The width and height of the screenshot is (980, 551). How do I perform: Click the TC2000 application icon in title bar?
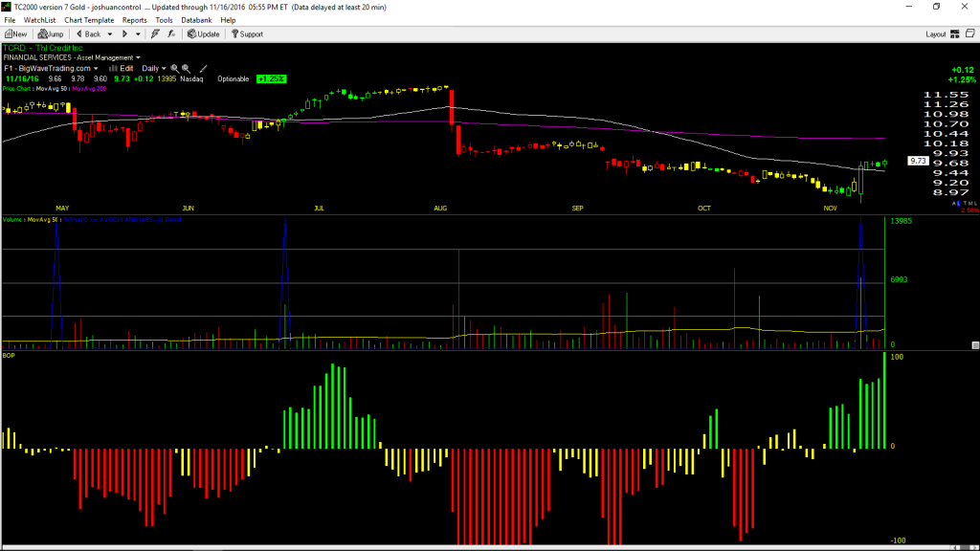tap(7, 7)
